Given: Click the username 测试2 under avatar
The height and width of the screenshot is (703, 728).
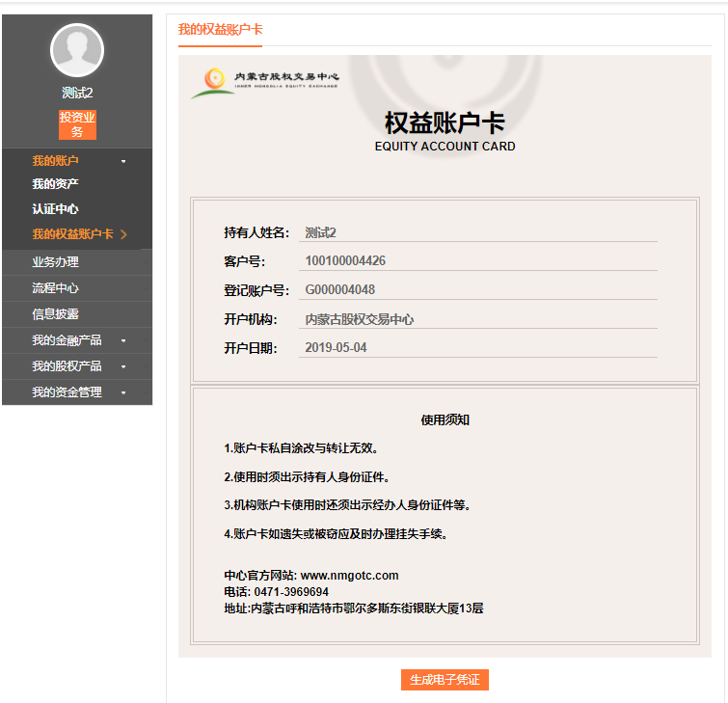Looking at the screenshot, I should coord(77,93).
